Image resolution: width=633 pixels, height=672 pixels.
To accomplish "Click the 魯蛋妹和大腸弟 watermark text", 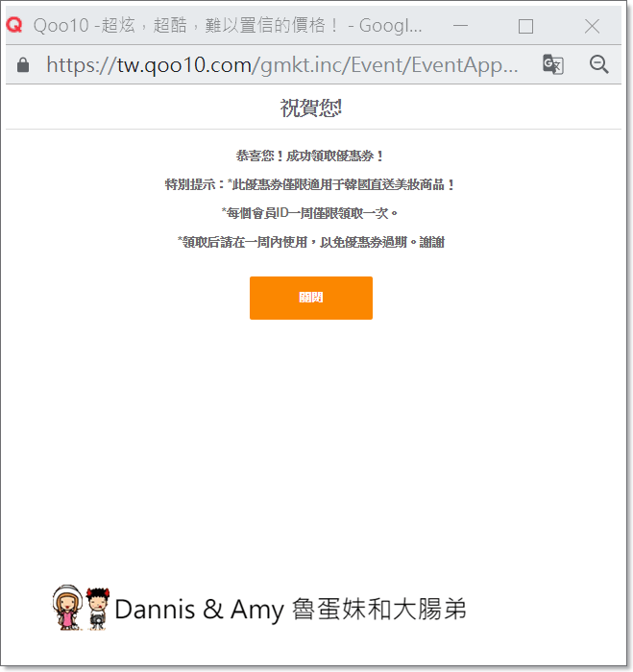I will pos(379,609).
